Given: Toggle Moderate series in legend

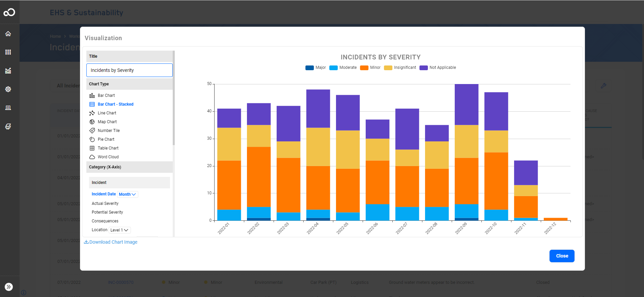Looking at the screenshot, I should 343,67.
